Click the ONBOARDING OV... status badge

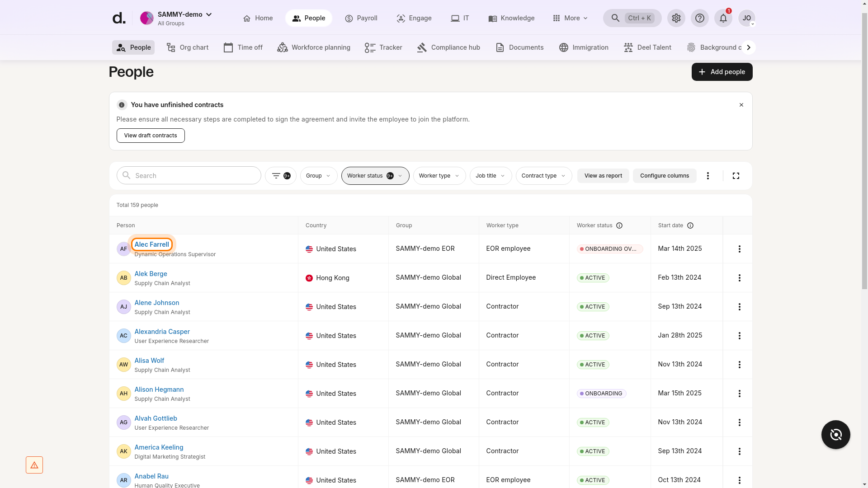[x=610, y=249]
